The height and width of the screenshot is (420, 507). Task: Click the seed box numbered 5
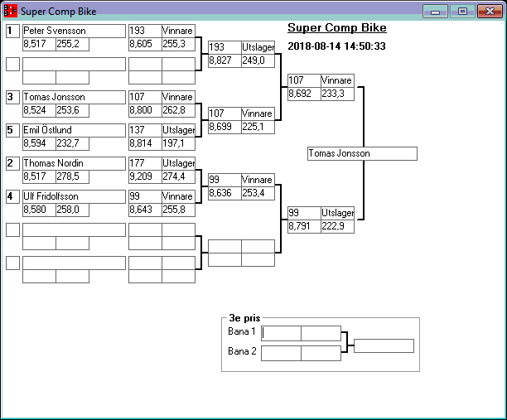tap(12, 130)
